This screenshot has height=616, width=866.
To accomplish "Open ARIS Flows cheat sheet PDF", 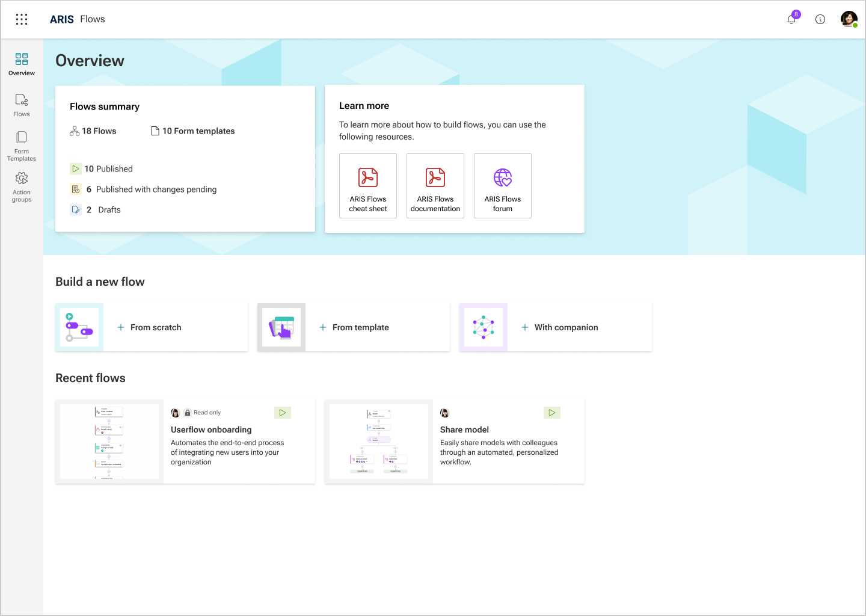I will click(x=368, y=186).
